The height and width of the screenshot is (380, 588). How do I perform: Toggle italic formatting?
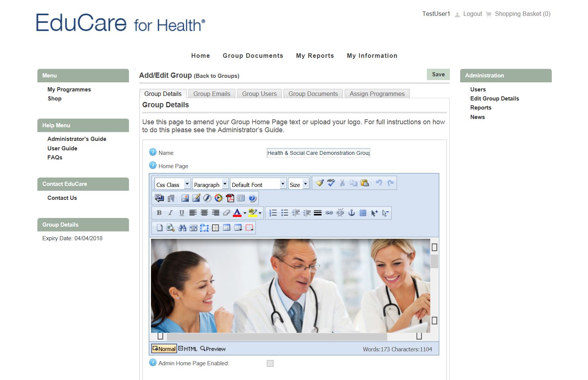click(171, 213)
